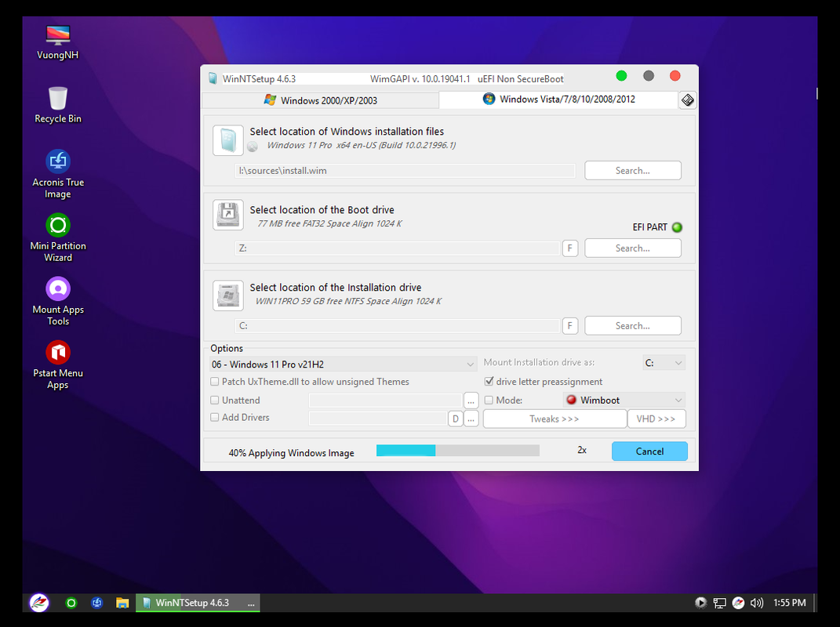This screenshot has height=627, width=840.
Task: Enable Patch UxTheme.dll checkbox
Action: click(214, 382)
